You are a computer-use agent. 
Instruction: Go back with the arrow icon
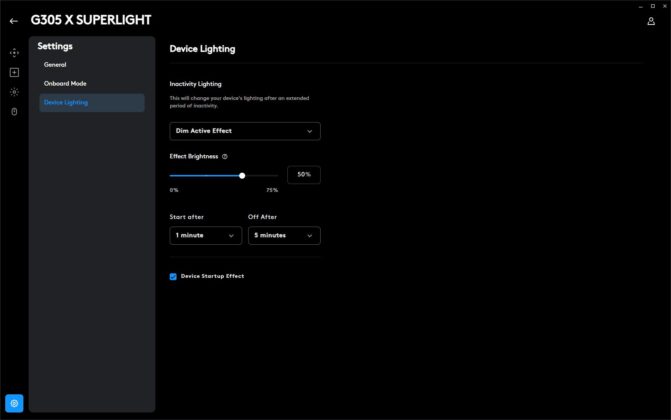(x=14, y=21)
